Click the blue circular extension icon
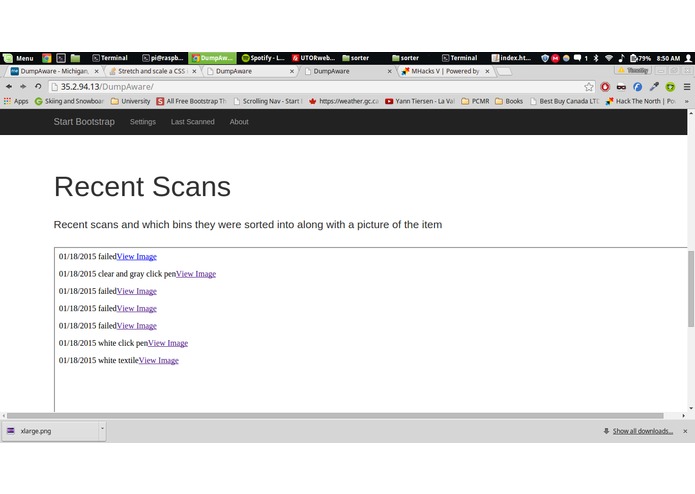 (637, 87)
